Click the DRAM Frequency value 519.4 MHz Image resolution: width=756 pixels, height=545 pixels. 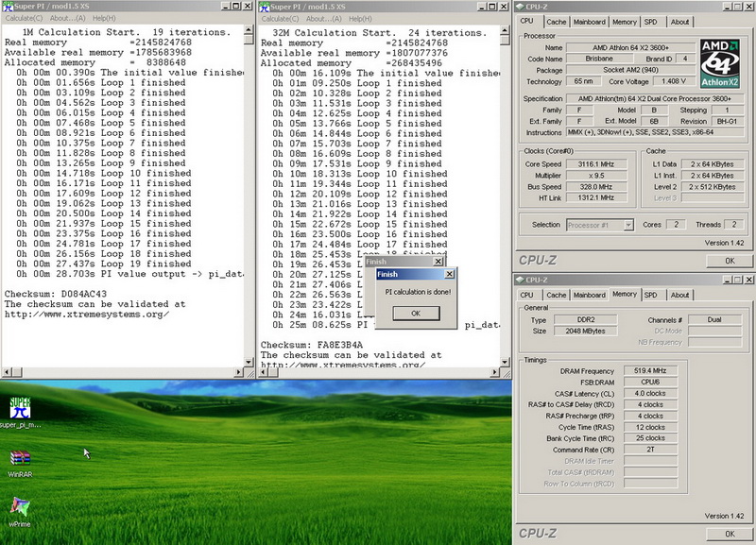[650, 370]
